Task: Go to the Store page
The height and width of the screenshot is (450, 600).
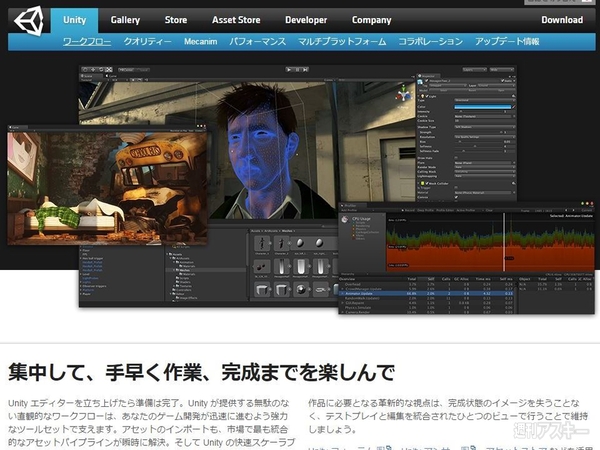Action: click(x=176, y=20)
